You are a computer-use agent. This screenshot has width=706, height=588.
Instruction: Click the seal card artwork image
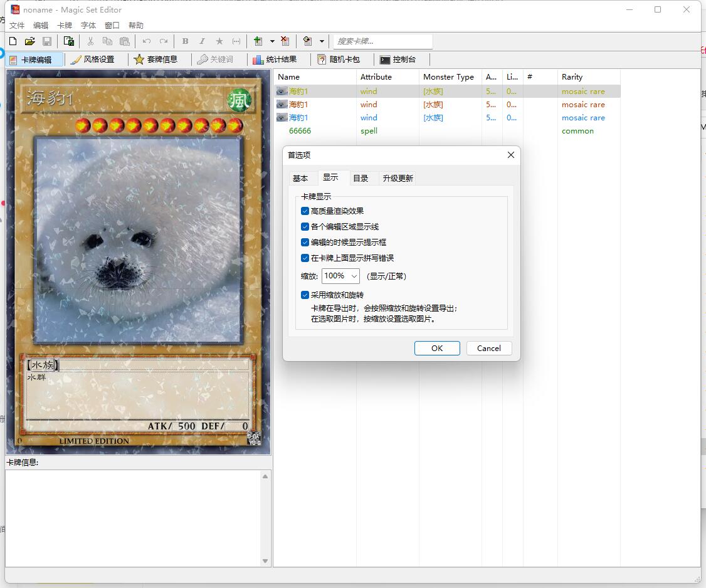(138, 239)
